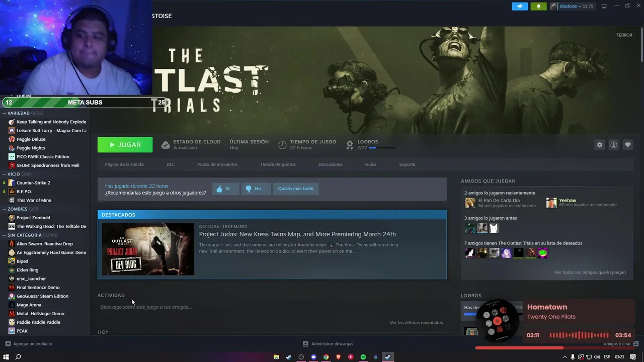644x362 pixels.
Task: Open the Guías tab
Action: pyautogui.click(x=371, y=164)
